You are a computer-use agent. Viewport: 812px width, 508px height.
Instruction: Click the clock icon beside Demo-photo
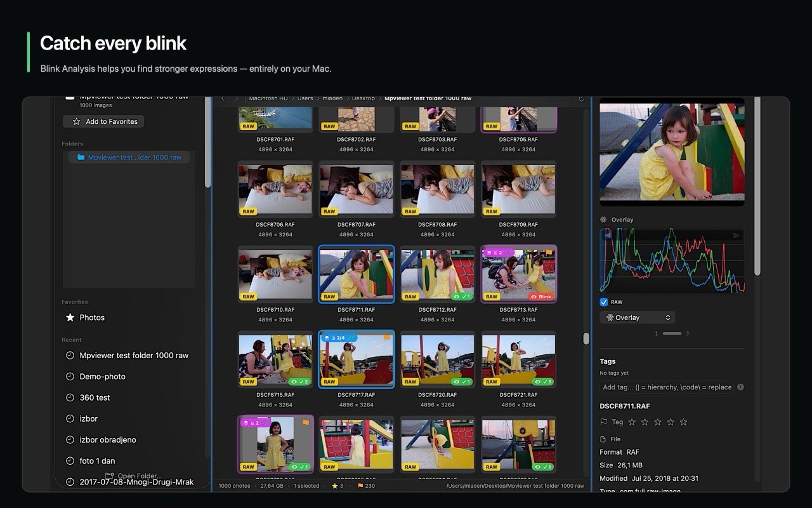click(70, 377)
